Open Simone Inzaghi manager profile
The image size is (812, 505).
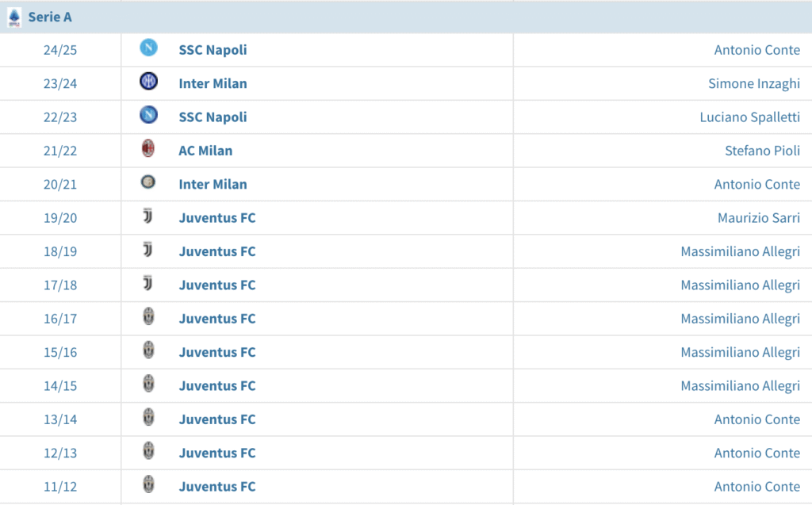[x=753, y=83]
